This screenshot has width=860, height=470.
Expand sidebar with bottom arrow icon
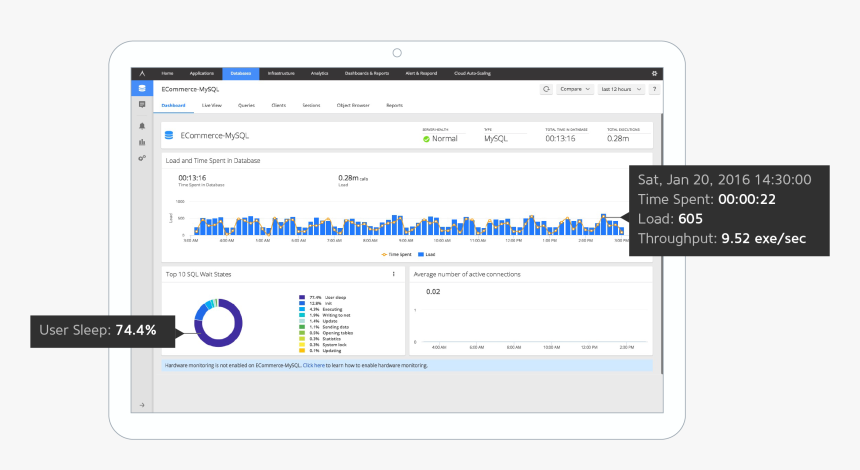pyautogui.click(x=142, y=405)
